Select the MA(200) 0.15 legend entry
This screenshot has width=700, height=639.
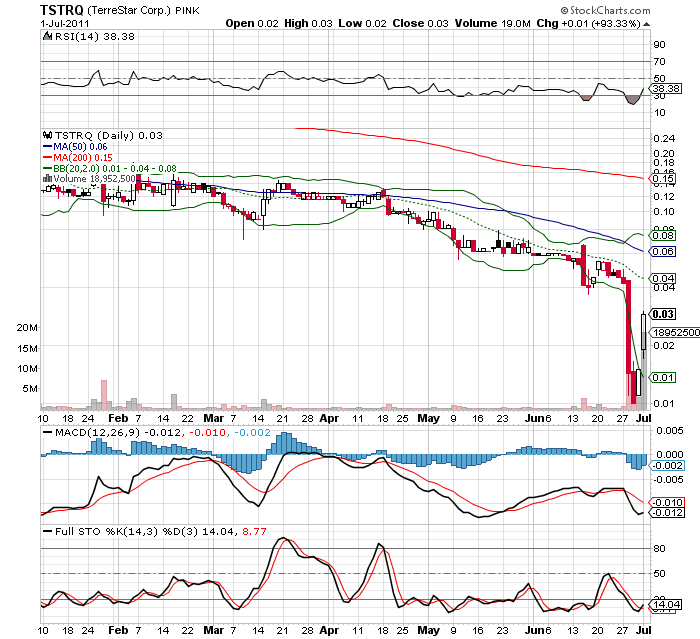point(78,157)
